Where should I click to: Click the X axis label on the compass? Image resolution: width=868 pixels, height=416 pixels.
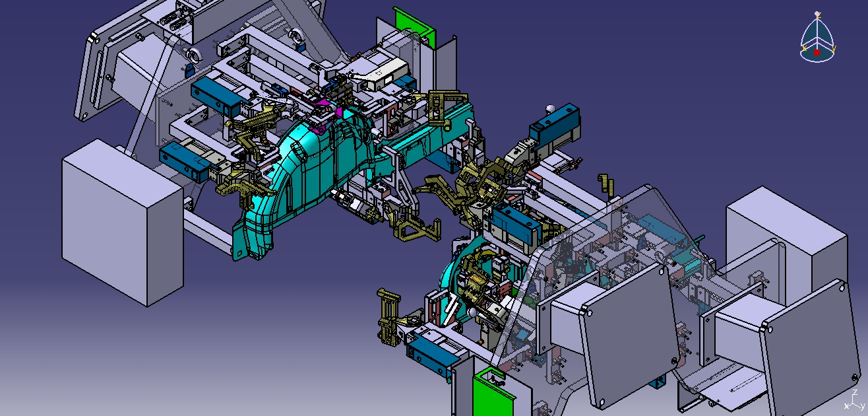pyautogui.click(x=804, y=48)
